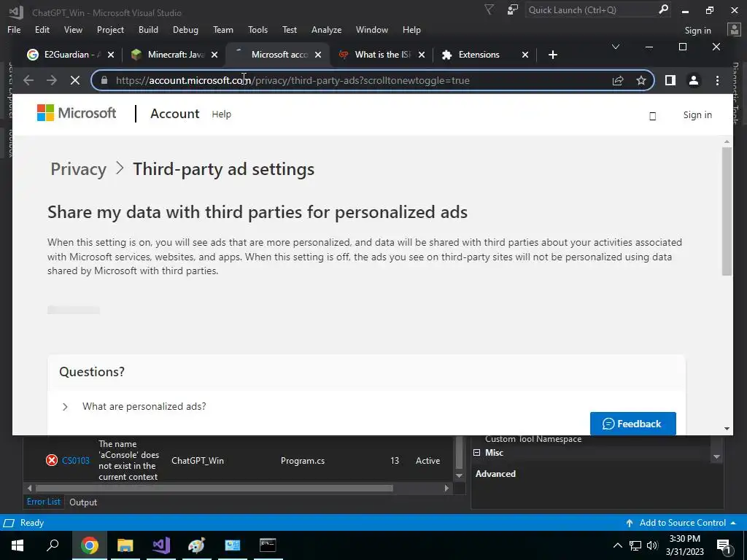Switch to Visual Studio in the taskbar
The width and height of the screenshot is (747, 560).
(161, 545)
